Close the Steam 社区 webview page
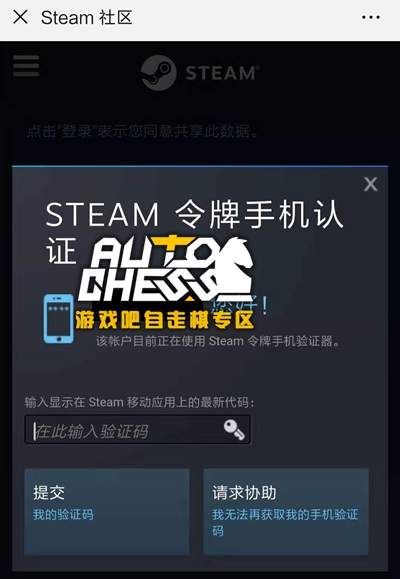This screenshot has height=579, width=400. click(x=20, y=17)
